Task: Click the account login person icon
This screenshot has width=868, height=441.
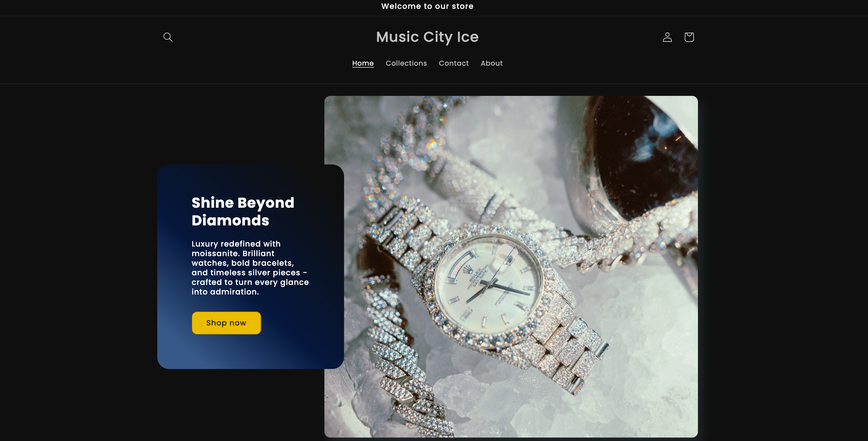Action: 667,37
